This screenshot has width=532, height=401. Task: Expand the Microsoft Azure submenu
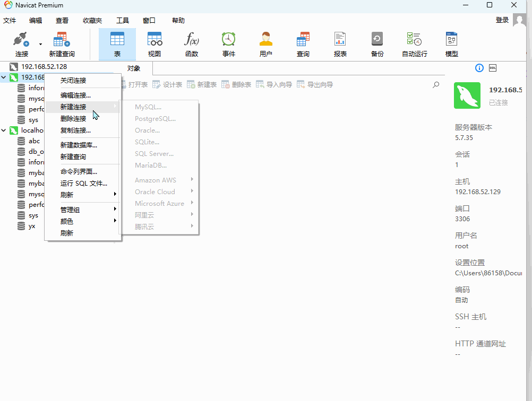pos(160,204)
